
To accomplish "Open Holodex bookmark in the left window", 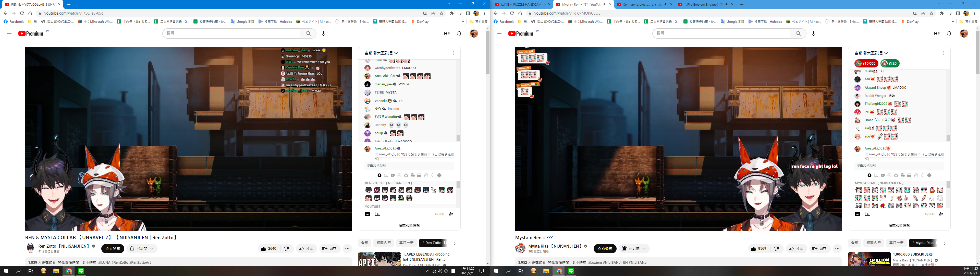I will pyautogui.click(x=275, y=22).
